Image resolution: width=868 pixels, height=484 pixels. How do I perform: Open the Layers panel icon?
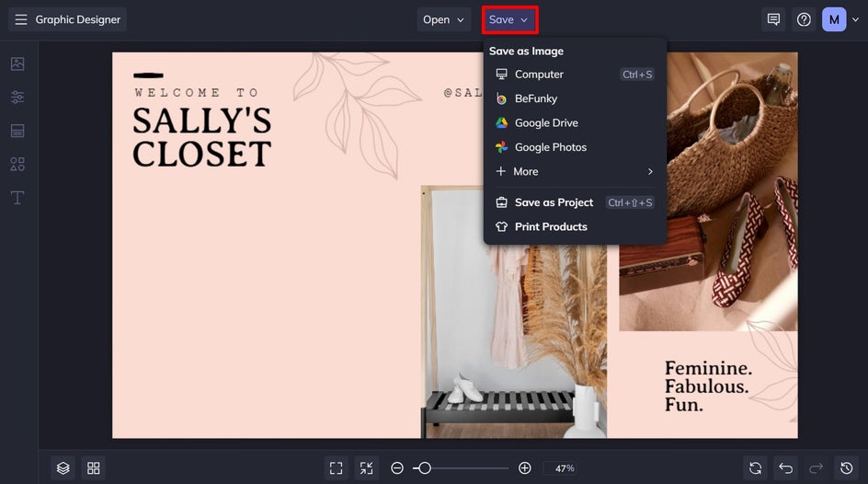(63, 468)
